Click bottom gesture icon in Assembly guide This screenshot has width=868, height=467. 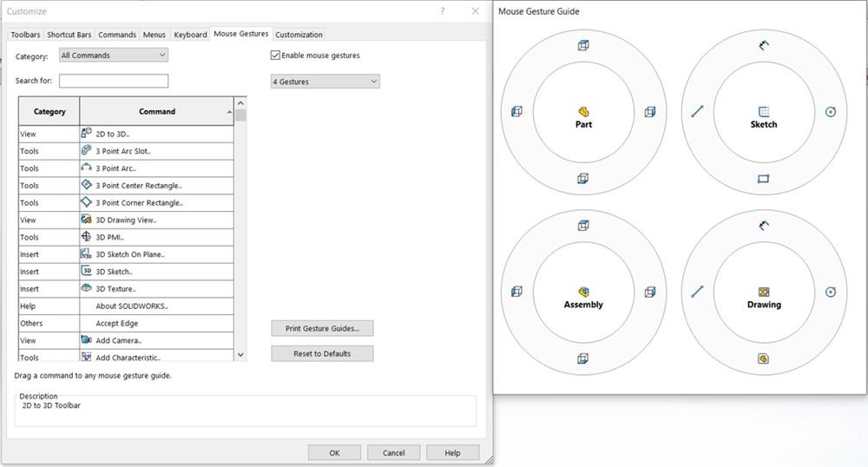[583, 358]
